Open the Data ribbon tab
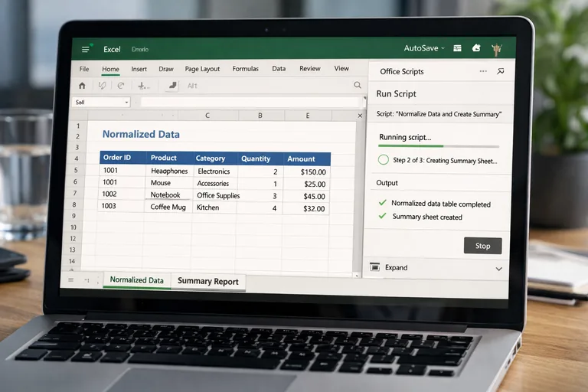This screenshot has height=392, width=588. click(x=279, y=69)
